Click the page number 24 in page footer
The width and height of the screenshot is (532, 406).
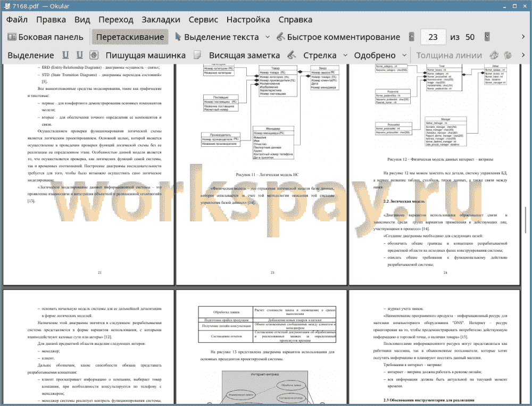tap(445, 272)
